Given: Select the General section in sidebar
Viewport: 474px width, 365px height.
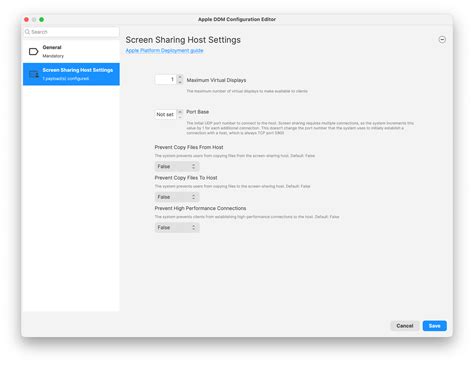Looking at the screenshot, I should click(x=71, y=52).
